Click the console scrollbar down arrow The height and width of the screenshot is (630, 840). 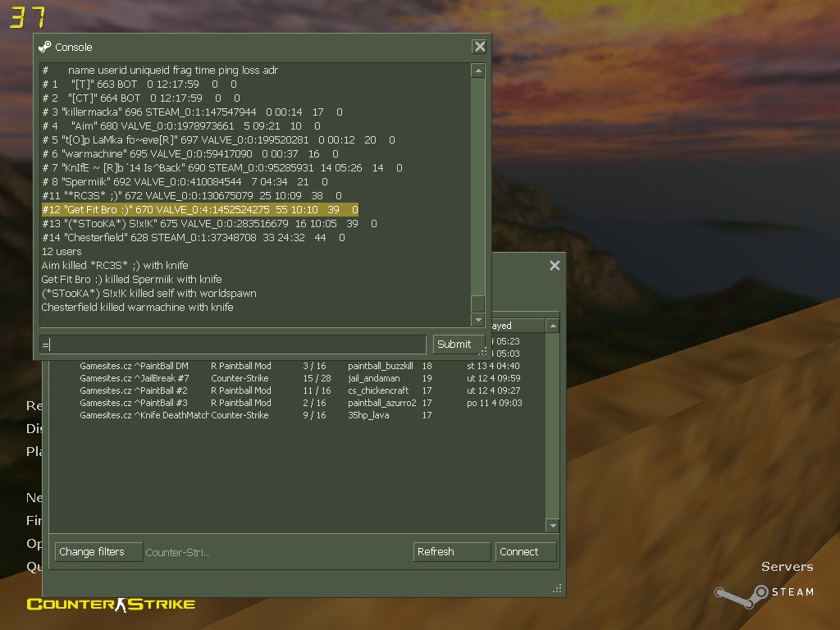tap(478, 320)
